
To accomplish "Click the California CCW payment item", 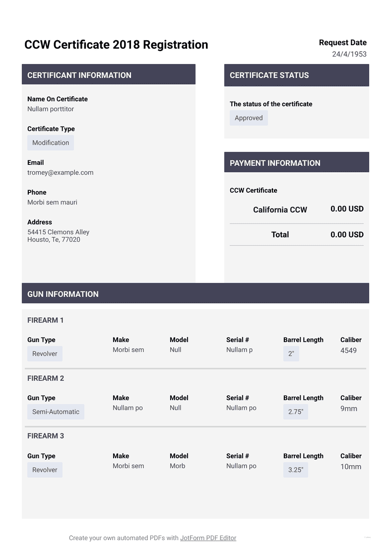I will coord(280,210).
